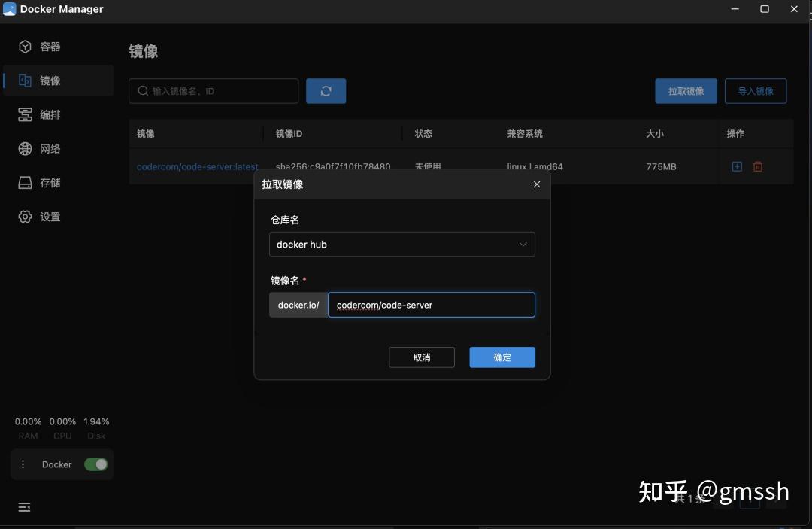Click the docker.io/ prefix label
This screenshot has width=812, height=529.
pos(298,305)
